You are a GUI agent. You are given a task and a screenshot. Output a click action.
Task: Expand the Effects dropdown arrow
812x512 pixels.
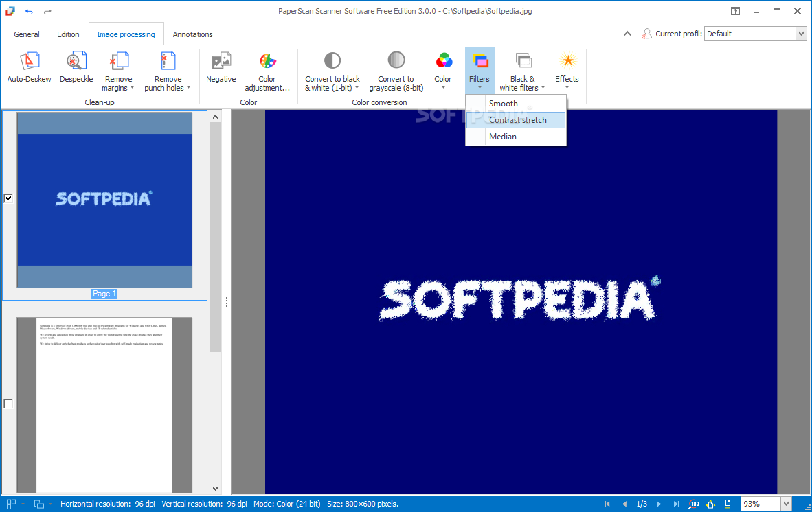[x=567, y=88]
